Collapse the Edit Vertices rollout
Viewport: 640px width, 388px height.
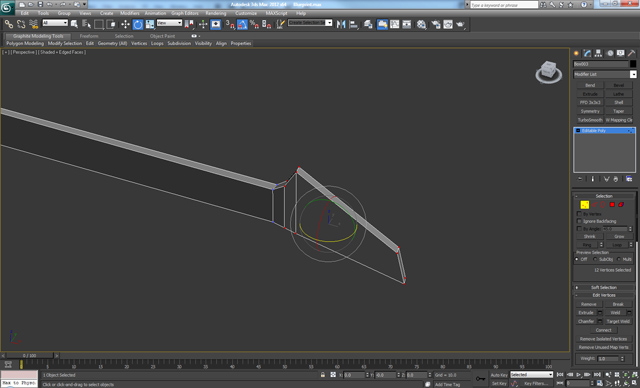click(604, 295)
